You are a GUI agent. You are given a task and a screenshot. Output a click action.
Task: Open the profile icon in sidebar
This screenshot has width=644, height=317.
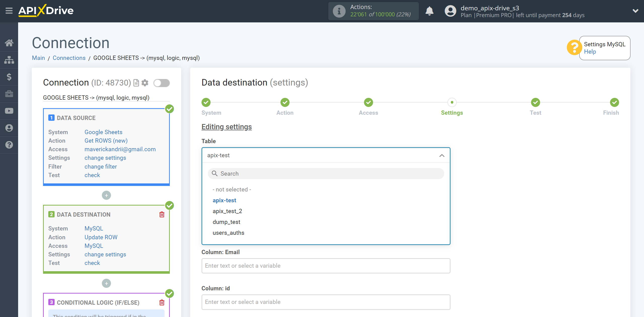[9, 128]
